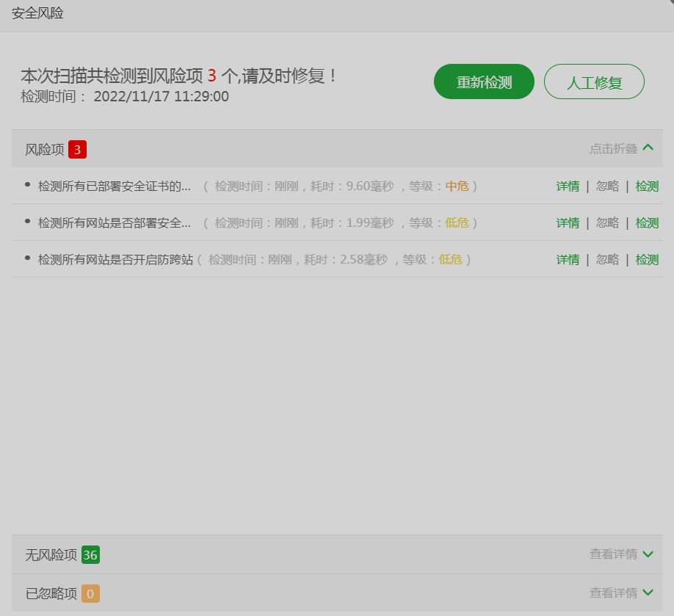Select the text 检测所有网站是否部署安全...
This screenshot has width=674, height=616.
point(115,222)
